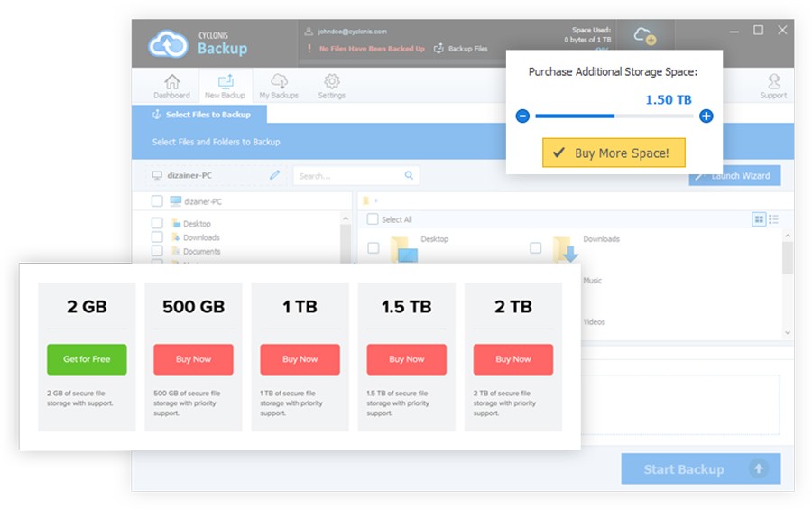Check the Select All checkbox
The image size is (812, 510).
tap(374, 219)
